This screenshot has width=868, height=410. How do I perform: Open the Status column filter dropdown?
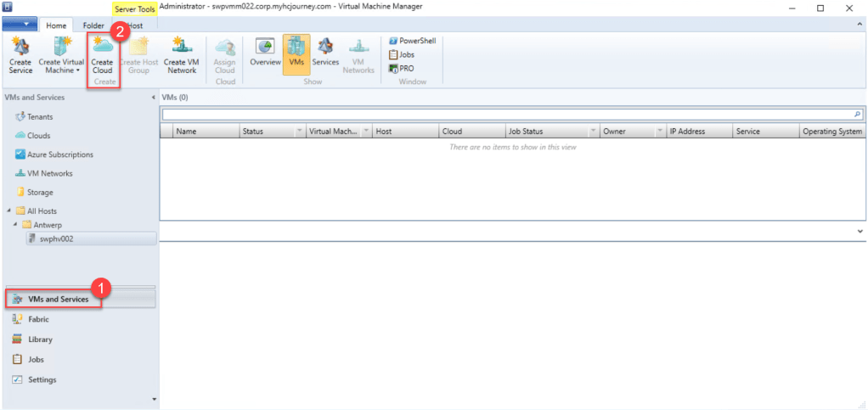point(299,132)
